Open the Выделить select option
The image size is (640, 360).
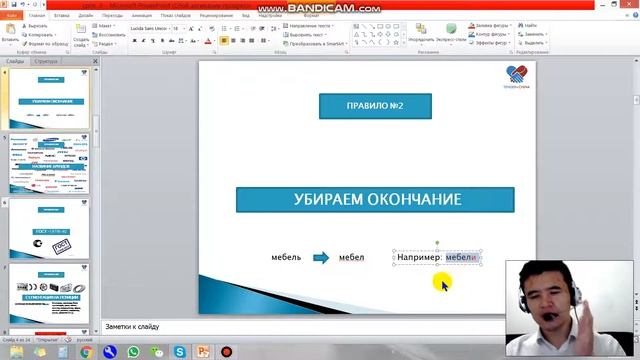(x=532, y=43)
